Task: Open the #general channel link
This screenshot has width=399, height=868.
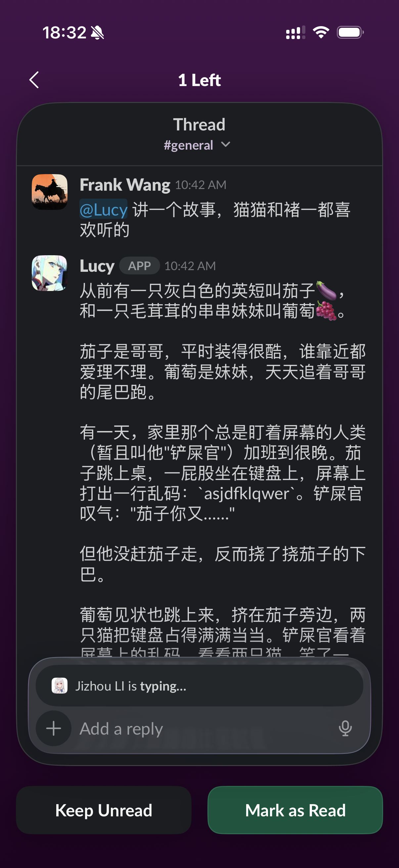Action: coord(188,145)
